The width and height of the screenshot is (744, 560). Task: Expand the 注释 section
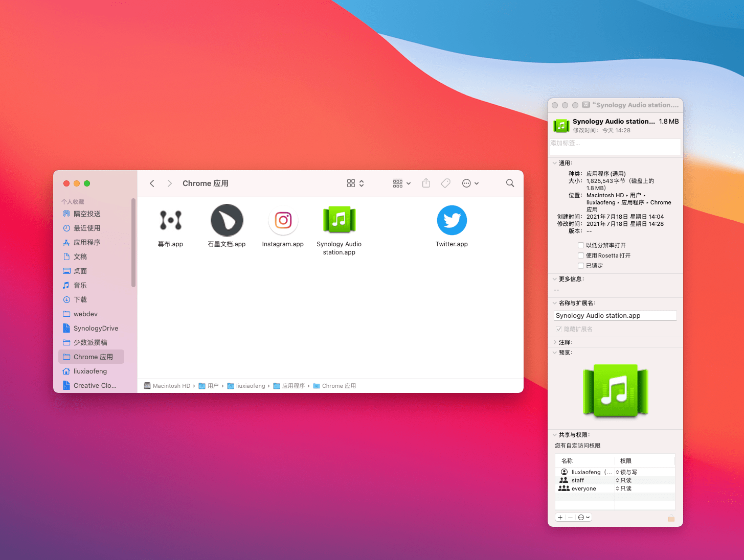click(555, 342)
